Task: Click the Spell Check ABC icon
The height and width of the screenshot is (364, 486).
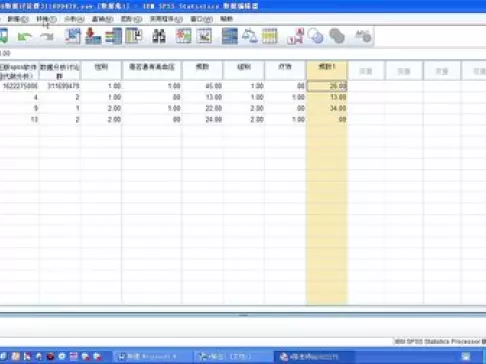Action: 363,36
